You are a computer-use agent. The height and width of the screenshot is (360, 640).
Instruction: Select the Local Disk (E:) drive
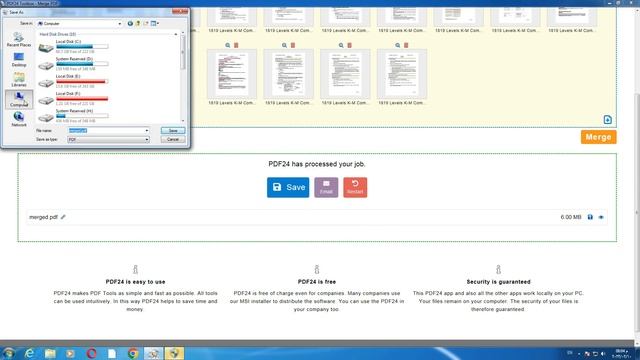pos(73,81)
